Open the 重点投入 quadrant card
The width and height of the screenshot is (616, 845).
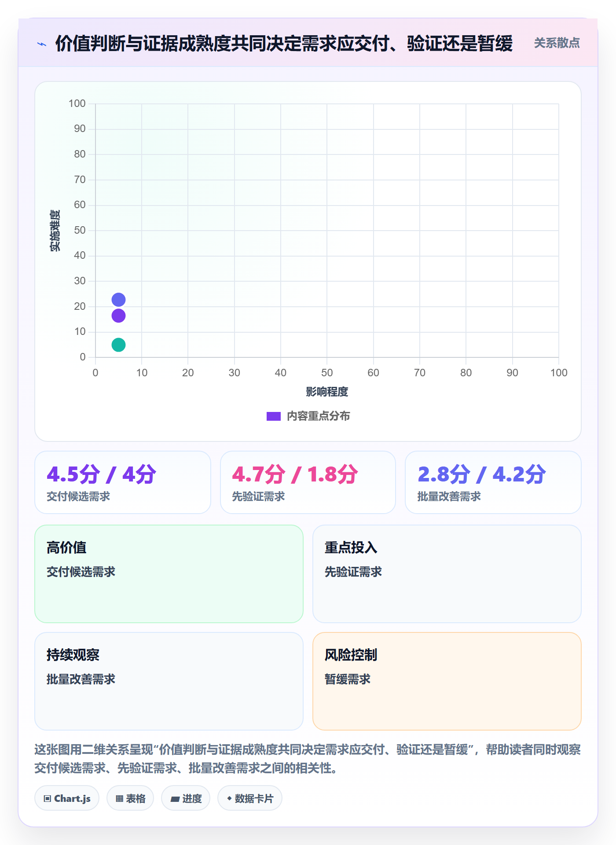[x=447, y=574]
